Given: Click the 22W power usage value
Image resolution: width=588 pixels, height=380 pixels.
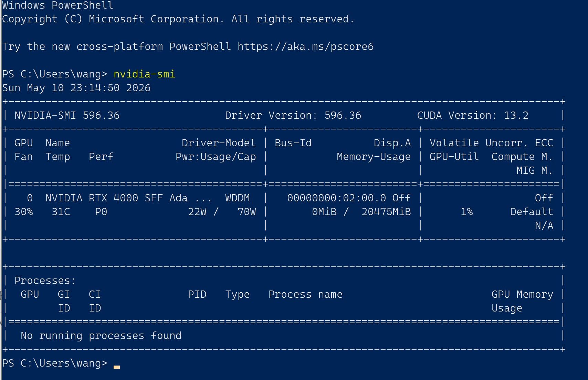Looking at the screenshot, I should pos(197,212).
